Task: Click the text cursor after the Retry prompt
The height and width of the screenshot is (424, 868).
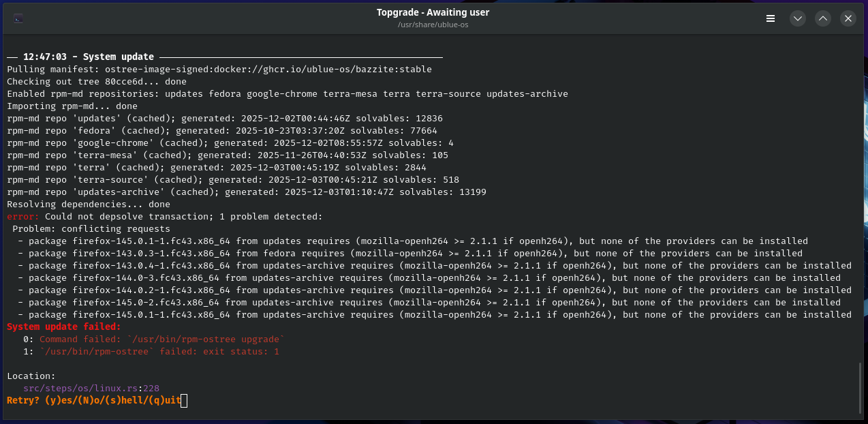Action: coord(184,400)
